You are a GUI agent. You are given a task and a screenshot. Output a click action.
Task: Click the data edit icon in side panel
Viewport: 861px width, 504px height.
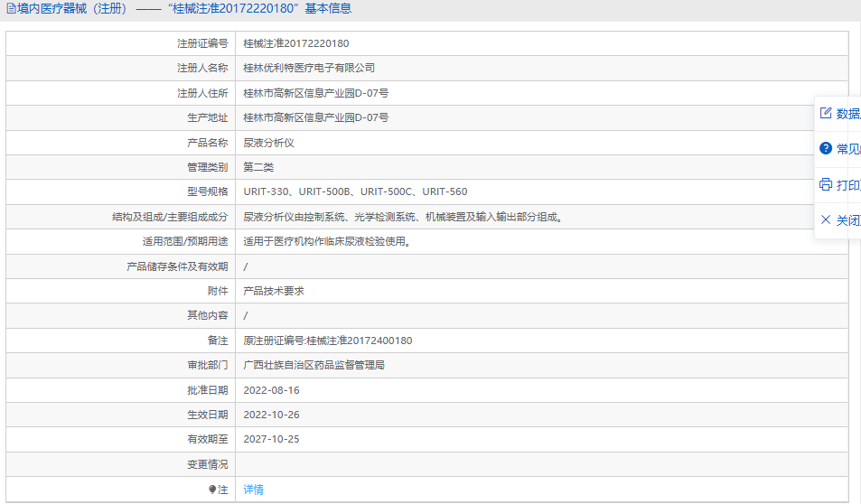click(826, 113)
